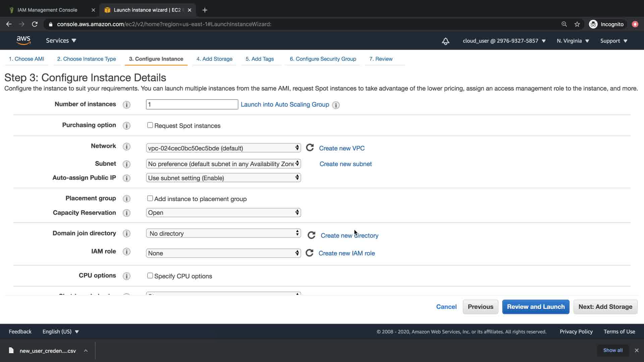Enable Request Spot instances checkbox
Screen dimensions: 644x362
pos(150,125)
